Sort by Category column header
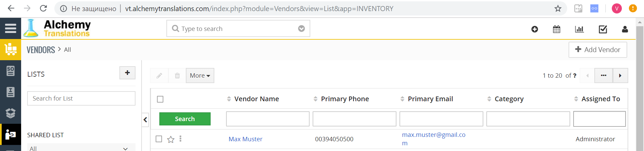This screenshot has height=151, width=644. pos(509,99)
